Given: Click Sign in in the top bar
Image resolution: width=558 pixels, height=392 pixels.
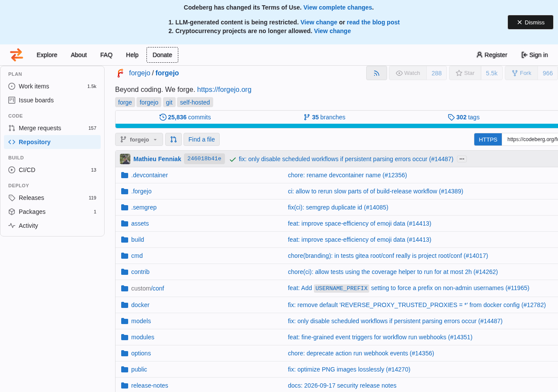Looking at the screenshot, I should tap(534, 55).
